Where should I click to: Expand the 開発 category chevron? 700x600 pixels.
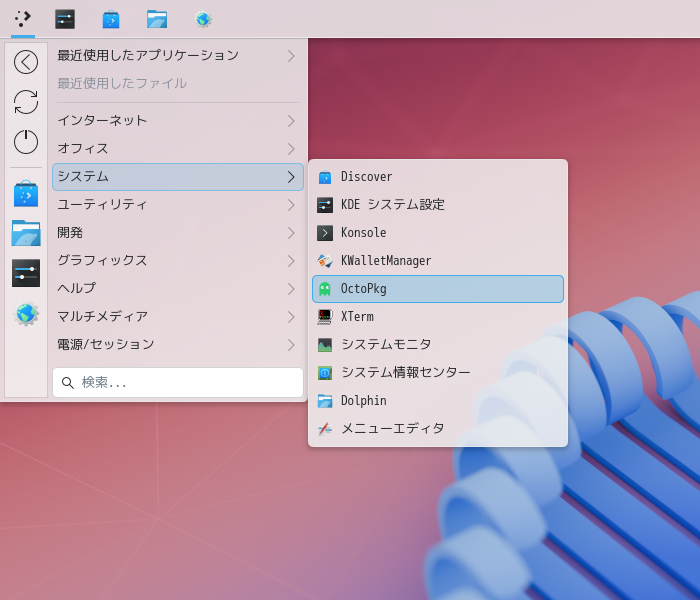click(291, 233)
